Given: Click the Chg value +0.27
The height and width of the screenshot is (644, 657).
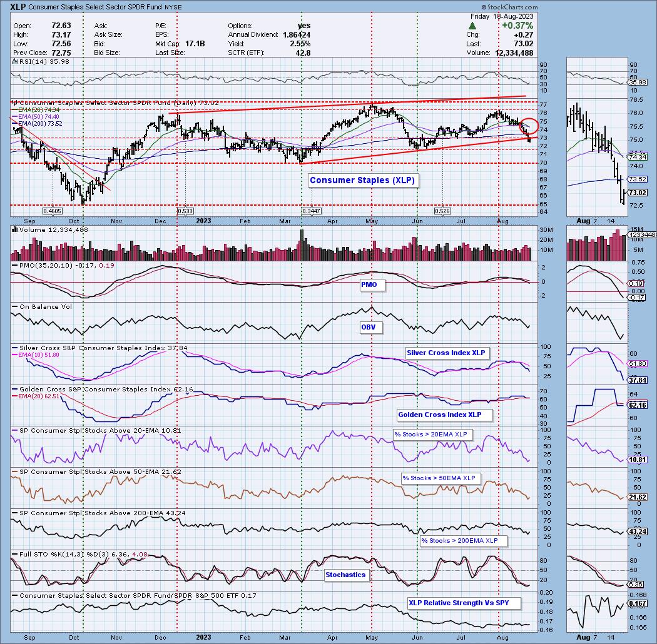Looking at the screenshot, I should 523,35.
